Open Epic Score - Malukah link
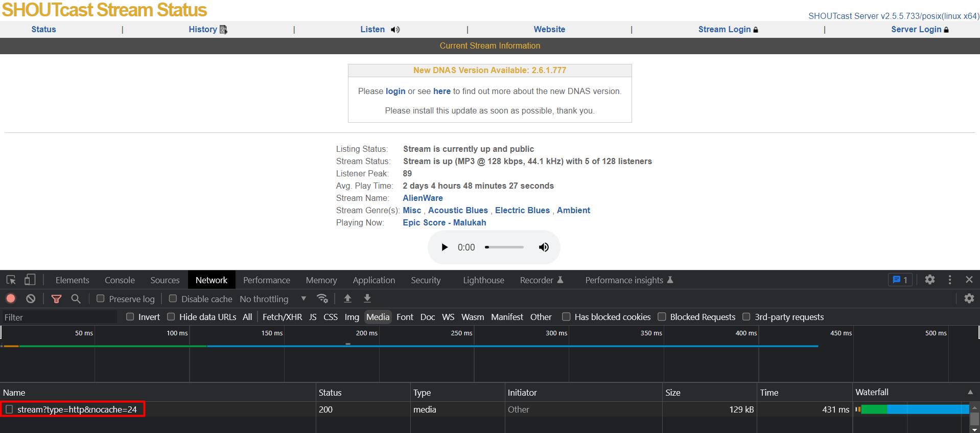The width and height of the screenshot is (980, 433). pyautogui.click(x=444, y=222)
